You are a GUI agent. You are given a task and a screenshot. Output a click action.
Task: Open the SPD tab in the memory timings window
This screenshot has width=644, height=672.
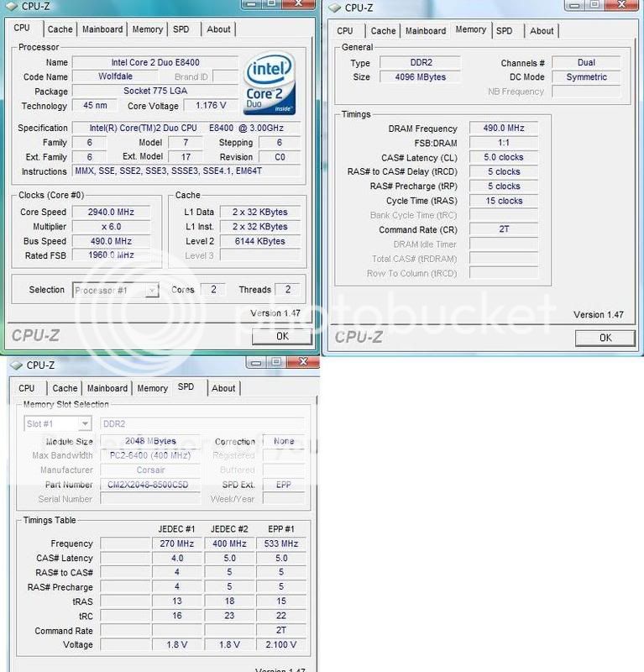pos(504,31)
